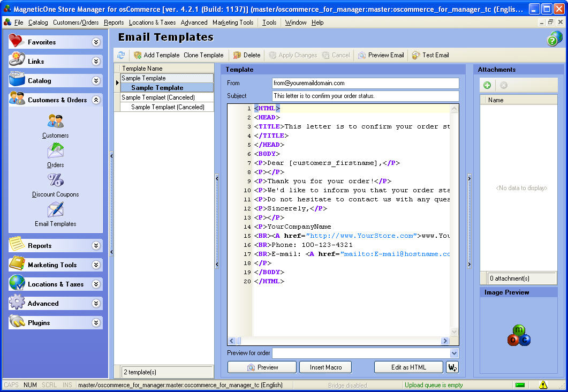
Task: Open the Locations & Taxes menu
Action: click(x=152, y=22)
